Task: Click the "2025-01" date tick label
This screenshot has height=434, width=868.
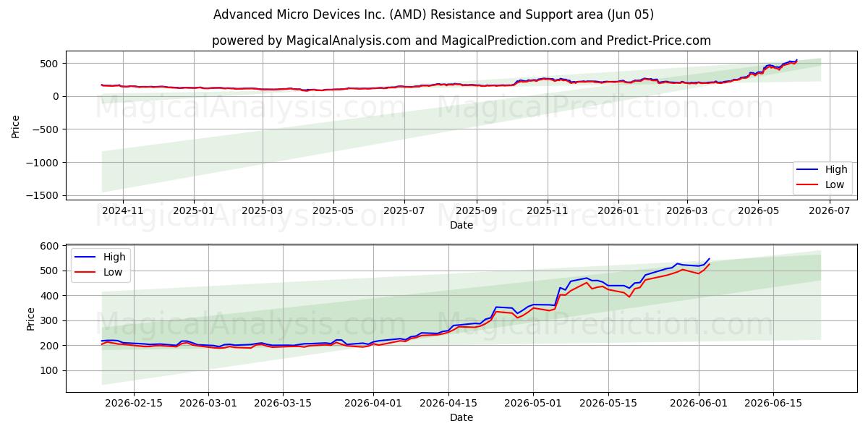Action: coord(194,210)
